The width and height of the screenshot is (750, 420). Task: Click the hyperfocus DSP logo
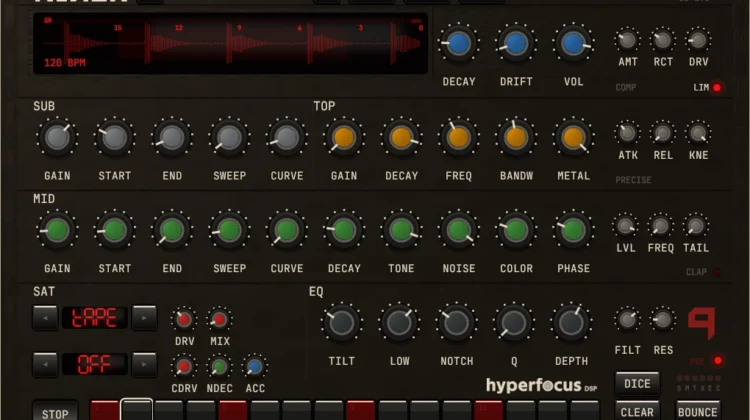pyautogui.click(x=541, y=385)
